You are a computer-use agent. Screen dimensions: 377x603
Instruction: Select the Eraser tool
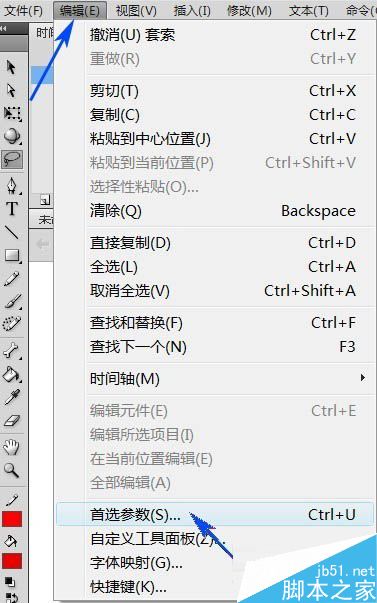pyautogui.click(x=12, y=420)
